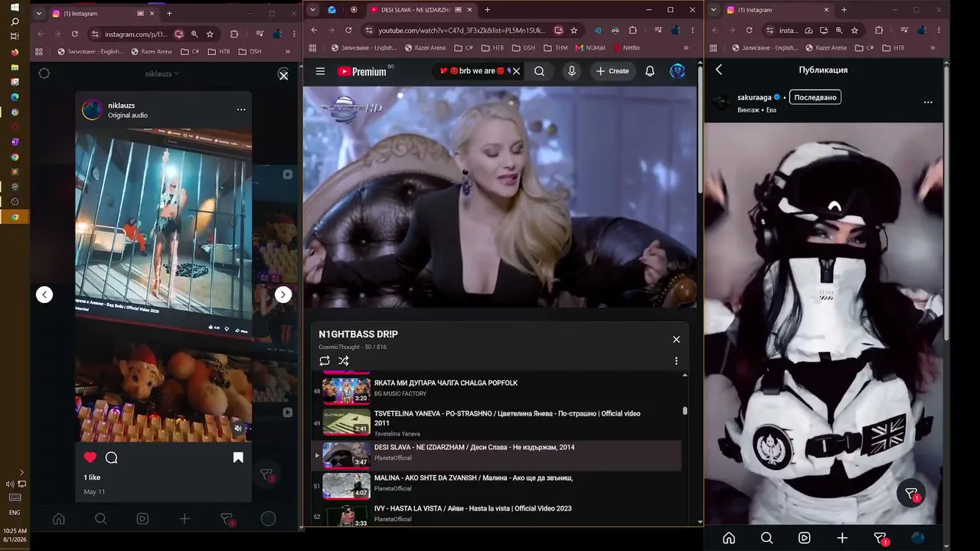Open a new tab in the YouTube window
Screen dimensions: 980x551
[x=487, y=10]
